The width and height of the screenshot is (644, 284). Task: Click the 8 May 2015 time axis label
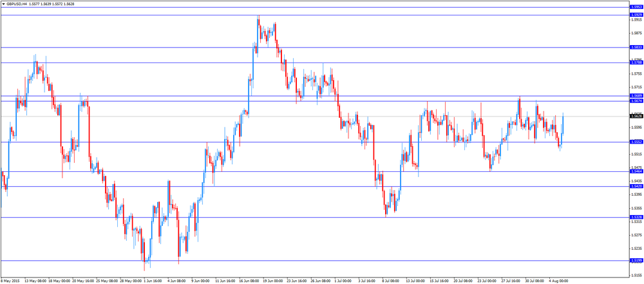click(10, 281)
